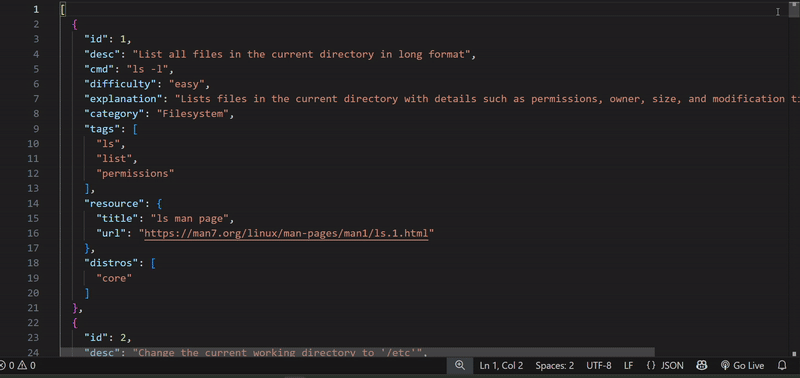Image resolution: width=800 pixels, height=378 pixels.
Task: Change the LF end-of-line sequence
Action: pyautogui.click(x=629, y=365)
